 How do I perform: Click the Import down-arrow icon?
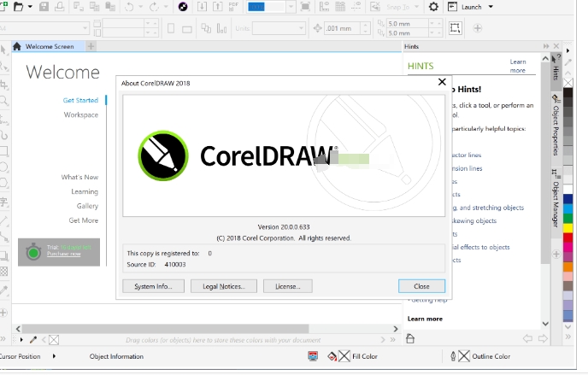coord(202,6)
